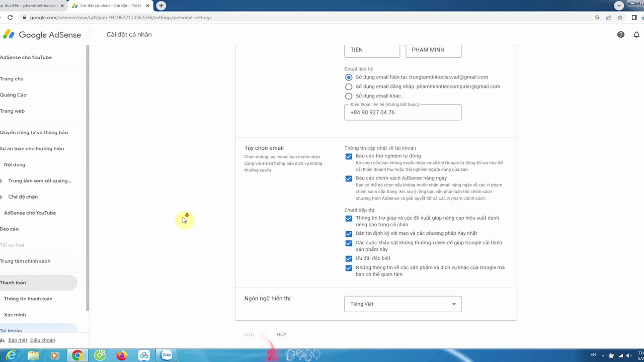The height and width of the screenshot is (362, 644).
Task: Click the LƯU button
Action: 249,335
